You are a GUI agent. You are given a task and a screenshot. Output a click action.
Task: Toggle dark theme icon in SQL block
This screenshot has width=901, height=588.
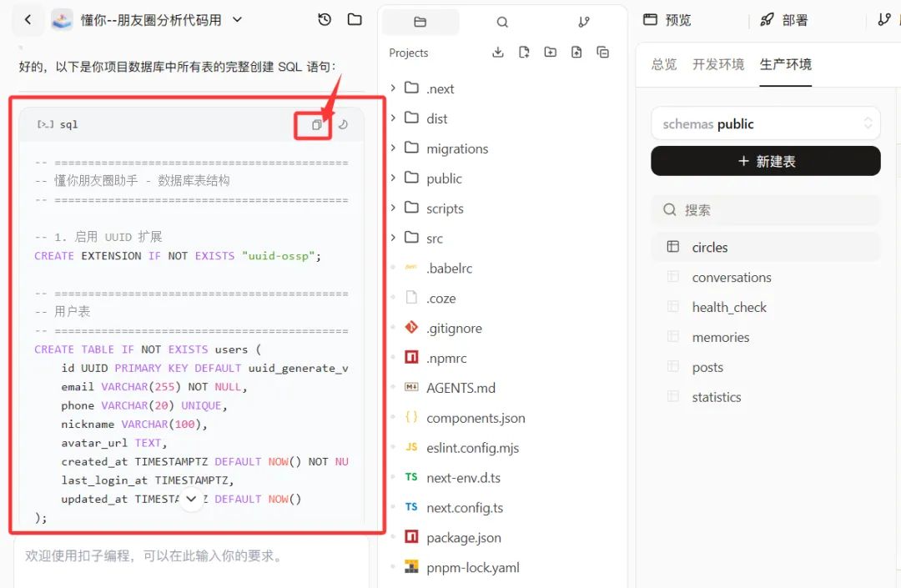(343, 124)
